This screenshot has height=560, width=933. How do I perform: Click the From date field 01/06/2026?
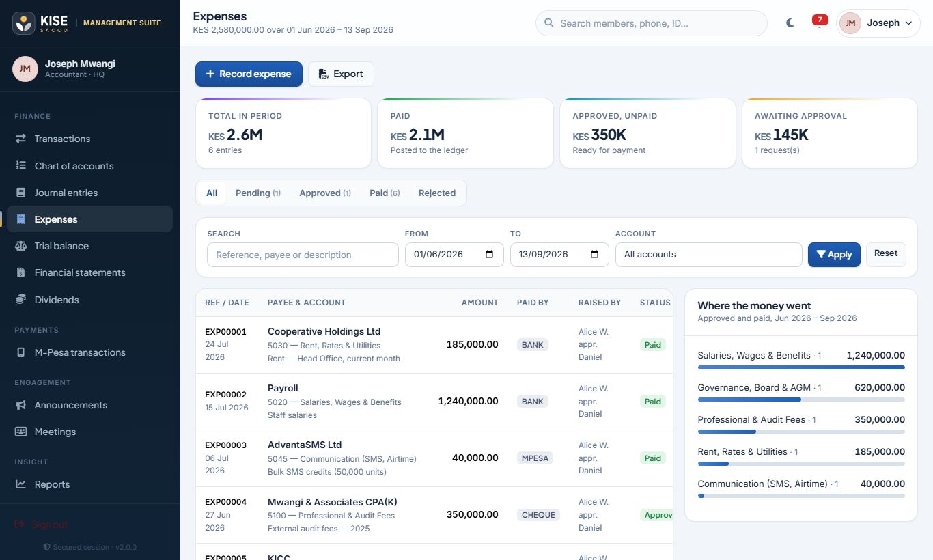[x=454, y=255]
